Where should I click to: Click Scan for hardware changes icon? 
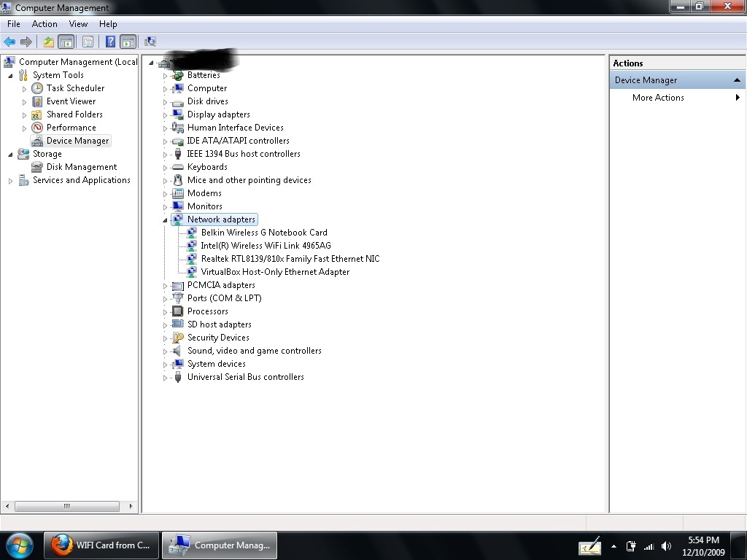tap(150, 42)
